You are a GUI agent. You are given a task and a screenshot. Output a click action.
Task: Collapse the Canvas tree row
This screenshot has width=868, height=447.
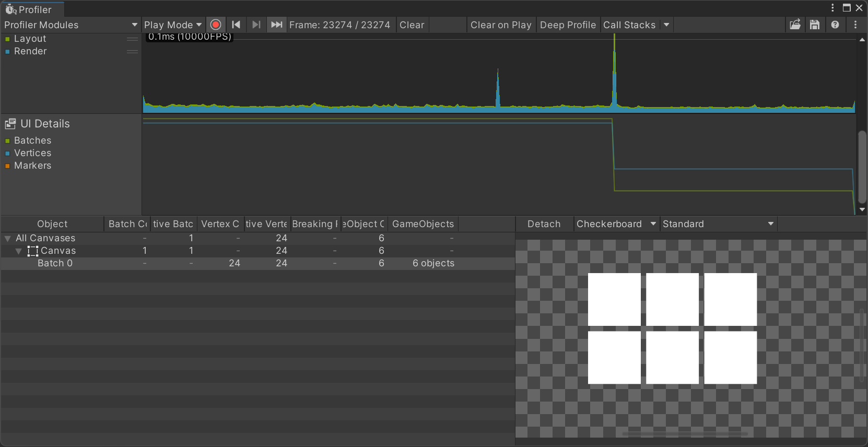(x=18, y=251)
